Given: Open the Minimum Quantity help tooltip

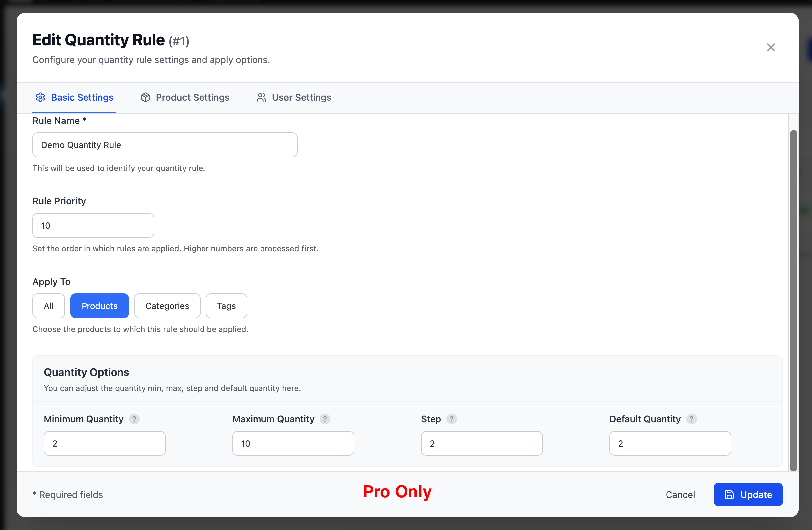Looking at the screenshot, I should (x=134, y=419).
